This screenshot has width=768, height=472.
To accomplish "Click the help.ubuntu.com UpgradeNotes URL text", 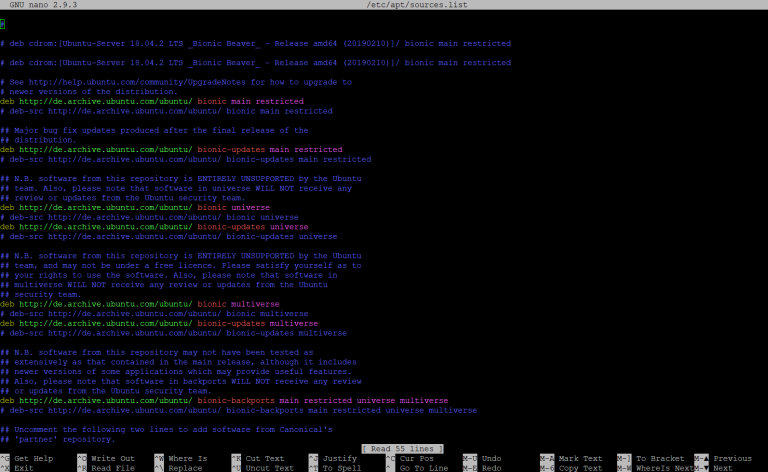I will tap(137, 82).
